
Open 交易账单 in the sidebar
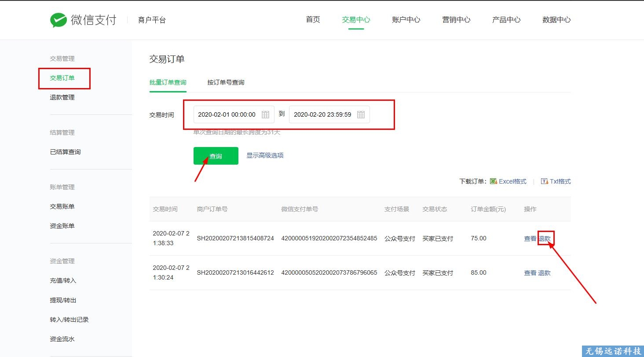(x=62, y=206)
